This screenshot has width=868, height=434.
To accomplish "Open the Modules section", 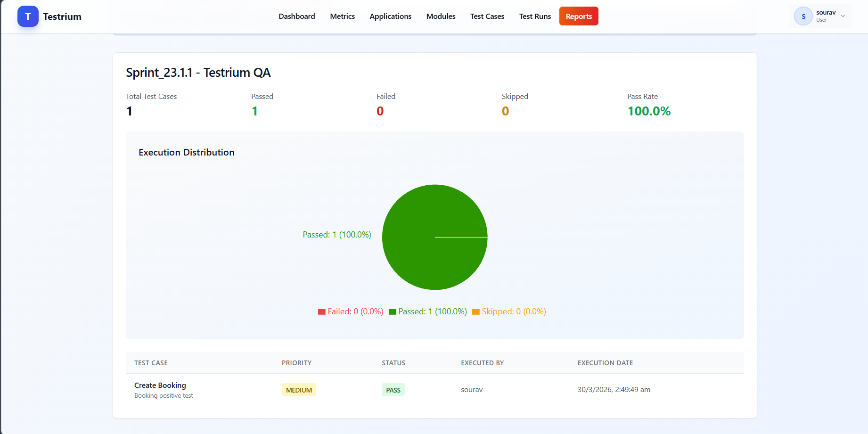I will [x=441, y=16].
